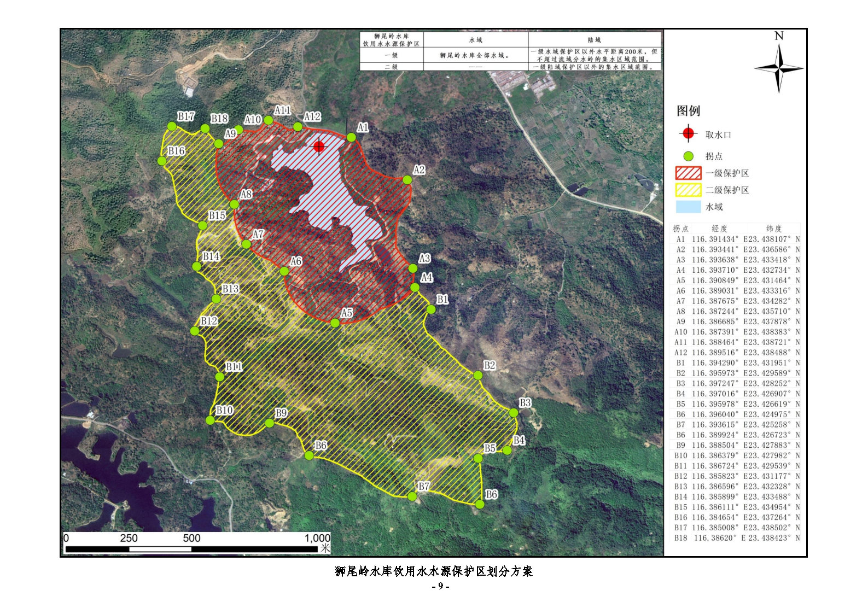Select turning point marker B4

click(x=507, y=451)
